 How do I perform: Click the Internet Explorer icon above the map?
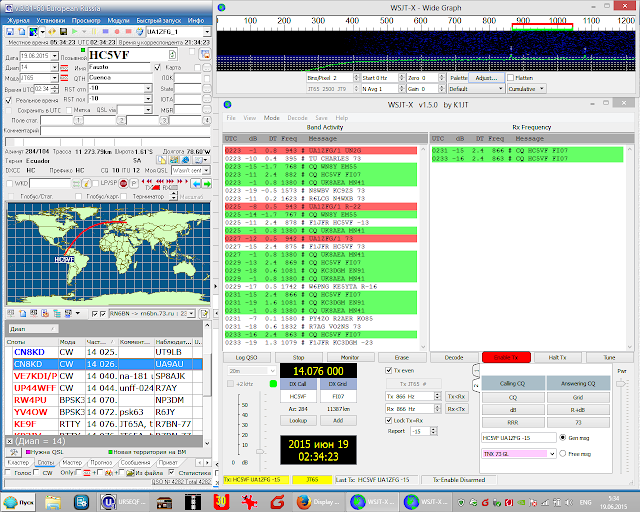tap(186, 160)
